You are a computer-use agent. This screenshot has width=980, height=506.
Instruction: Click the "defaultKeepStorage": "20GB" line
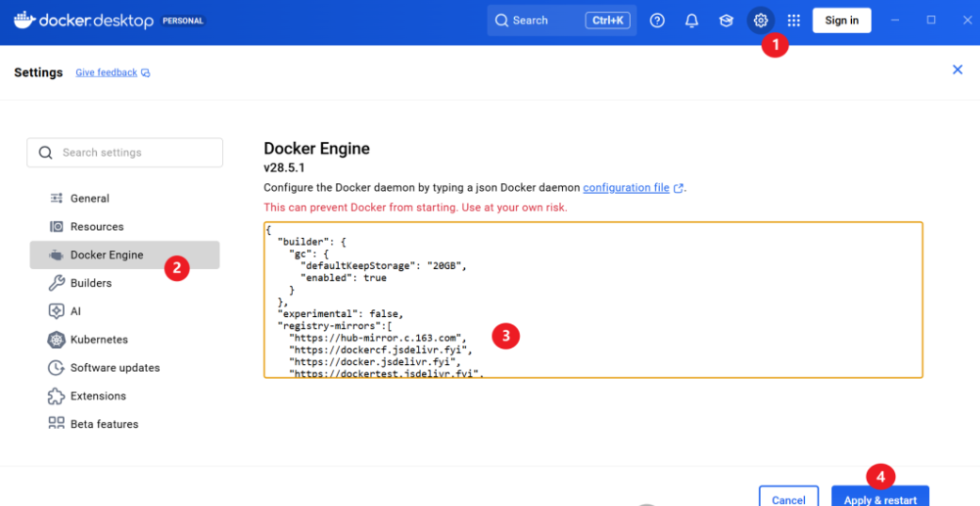(x=383, y=265)
